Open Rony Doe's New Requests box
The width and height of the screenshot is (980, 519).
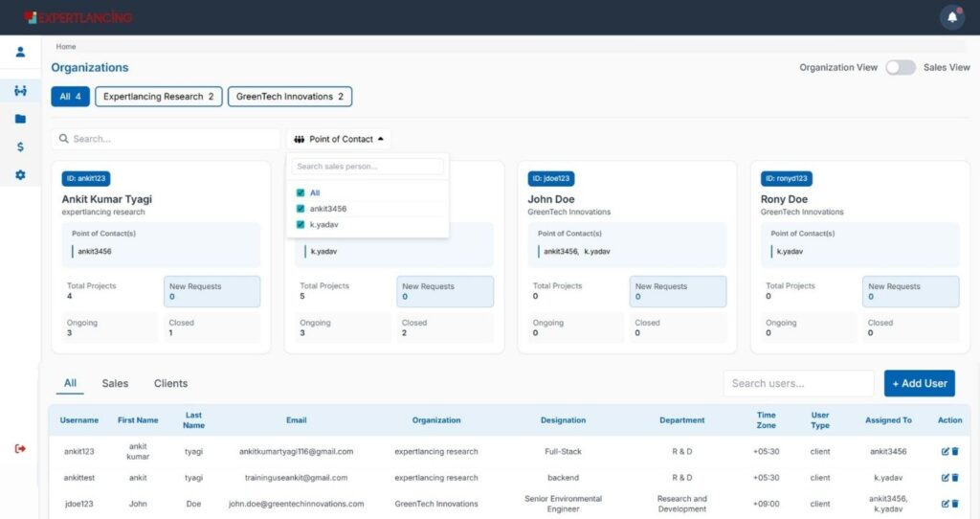[x=911, y=291]
